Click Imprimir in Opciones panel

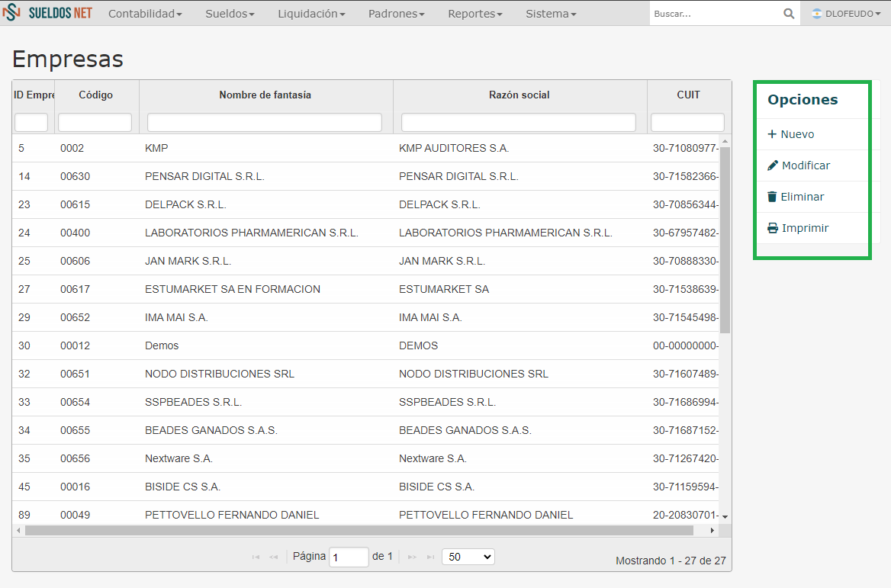coord(798,228)
